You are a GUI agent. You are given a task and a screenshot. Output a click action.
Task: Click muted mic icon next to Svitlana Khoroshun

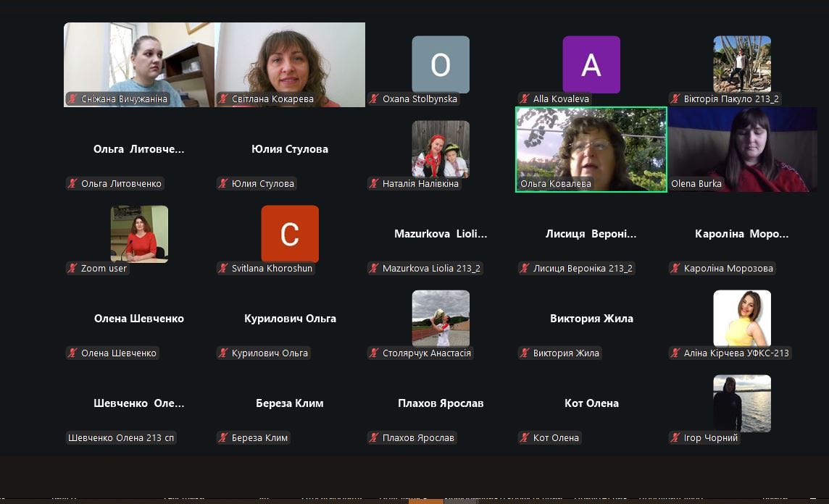click(223, 269)
